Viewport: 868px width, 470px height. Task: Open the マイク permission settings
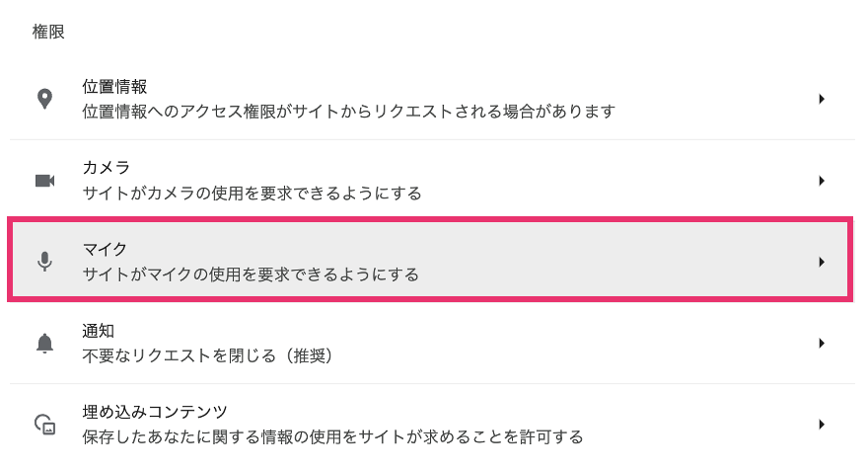click(430, 262)
